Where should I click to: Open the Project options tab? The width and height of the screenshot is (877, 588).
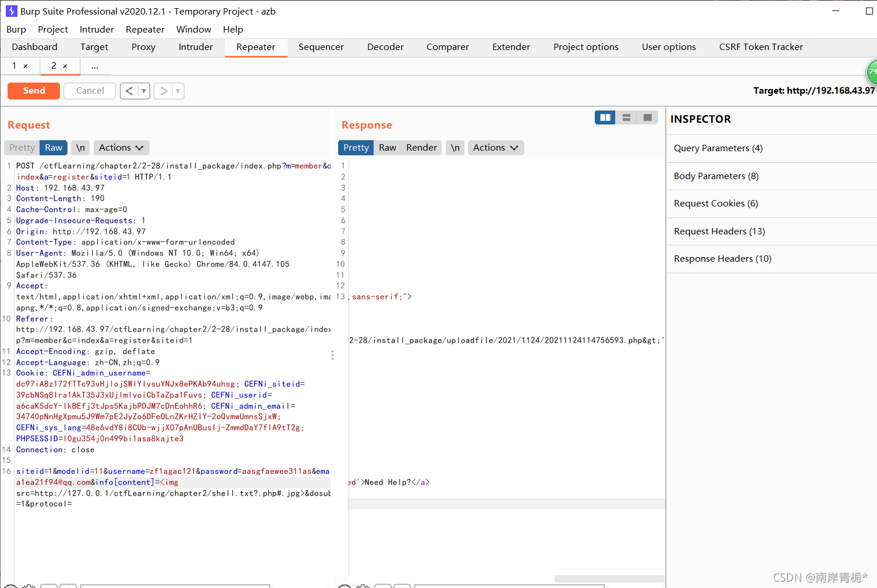pos(586,47)
